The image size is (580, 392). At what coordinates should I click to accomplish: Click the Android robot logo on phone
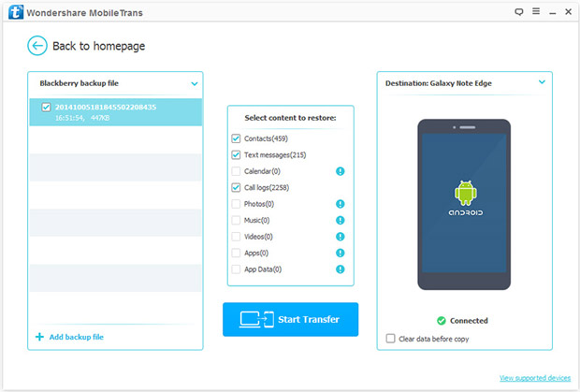pyautogui.click(x=465, y=193)
